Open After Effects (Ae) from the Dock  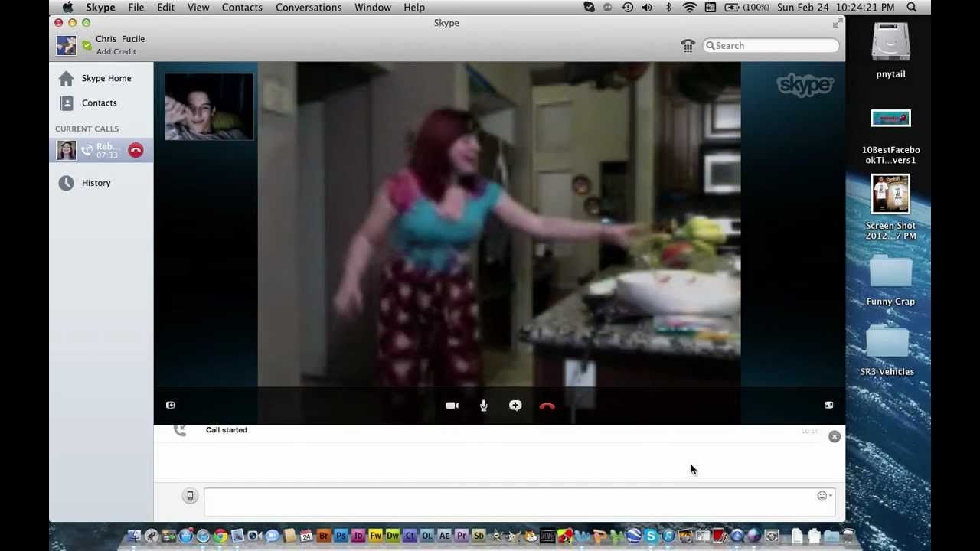pos(444,536)
